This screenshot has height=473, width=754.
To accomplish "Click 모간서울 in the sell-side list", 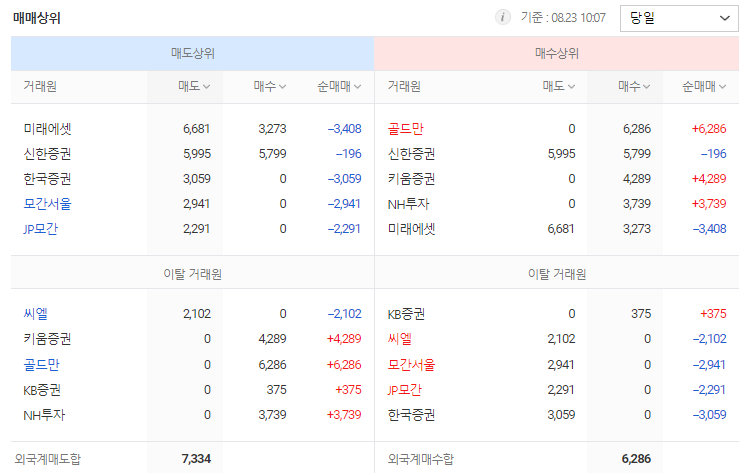I will click(x=47, y=204).
